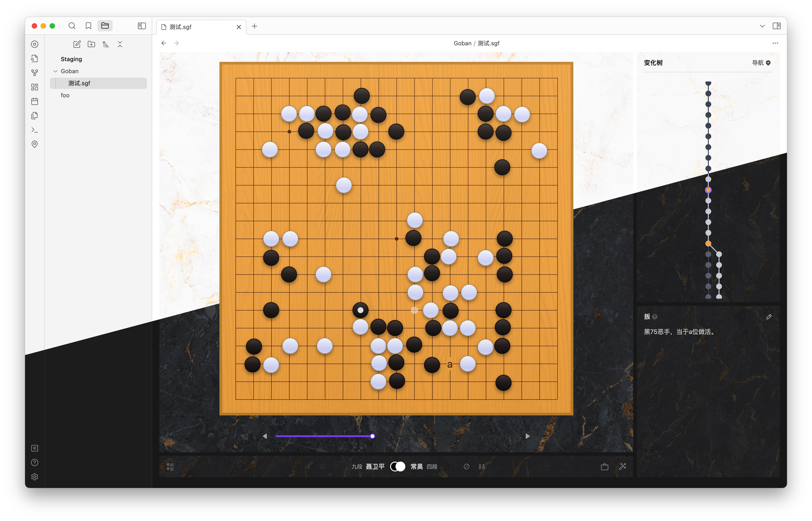
Task: Open the bookmarks icon in top bar
Action: coord(88,26)
